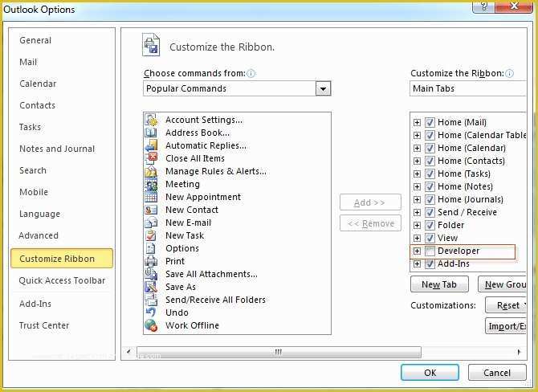Enable the Developer tab checkbox
This screenshot has width=538, height=392.
point(430,251)
